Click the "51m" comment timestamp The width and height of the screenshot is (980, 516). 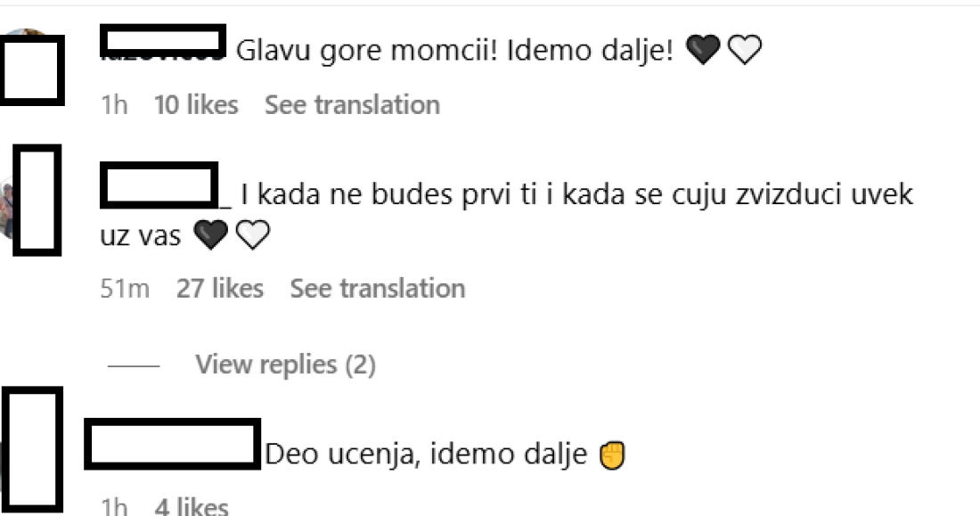pyautogui.click(x=125, y=289)
